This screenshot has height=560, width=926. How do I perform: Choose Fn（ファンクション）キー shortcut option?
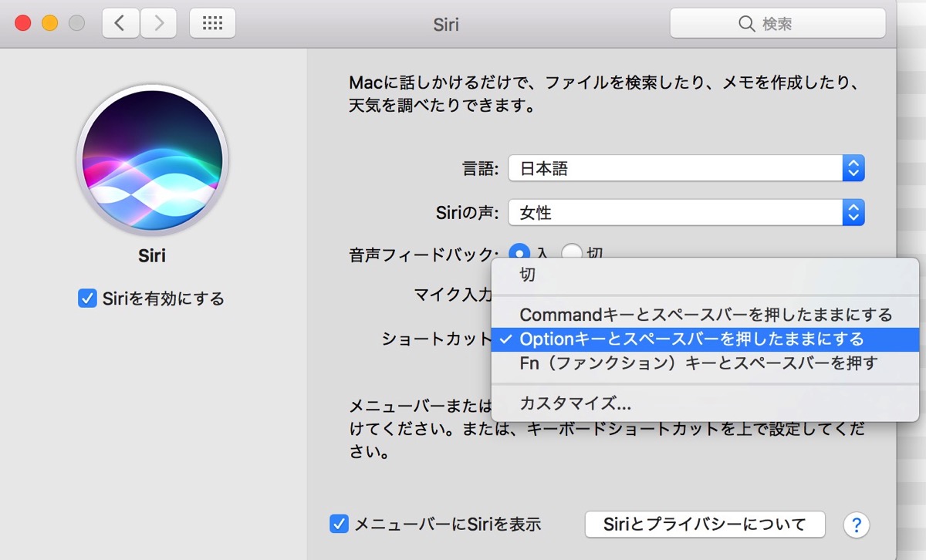coord(705,363)
